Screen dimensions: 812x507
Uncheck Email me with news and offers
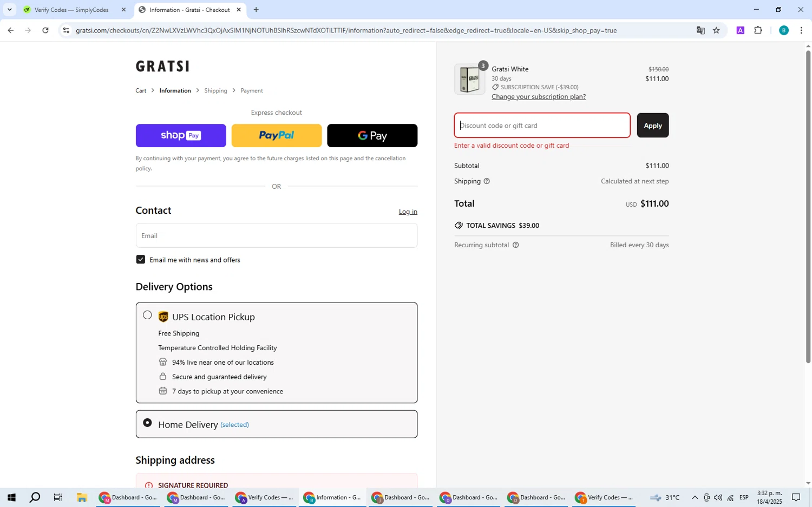pyautogui.click(x=141, y=260)
